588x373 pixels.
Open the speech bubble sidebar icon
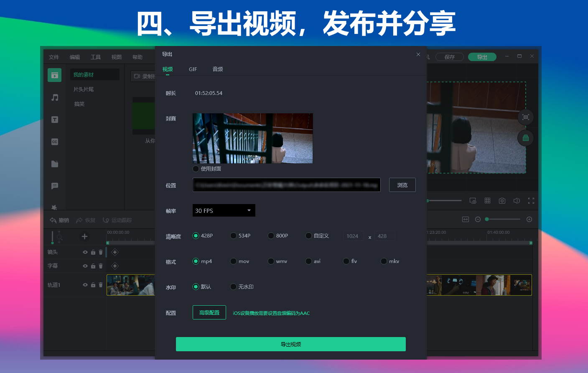tap(55, 186)
